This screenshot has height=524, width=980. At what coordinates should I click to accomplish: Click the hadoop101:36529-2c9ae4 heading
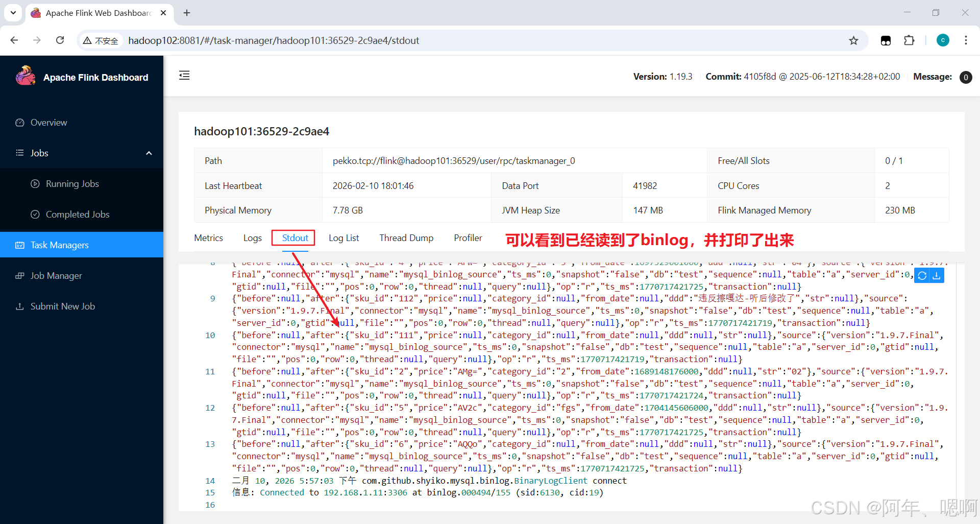click(262, 131)
